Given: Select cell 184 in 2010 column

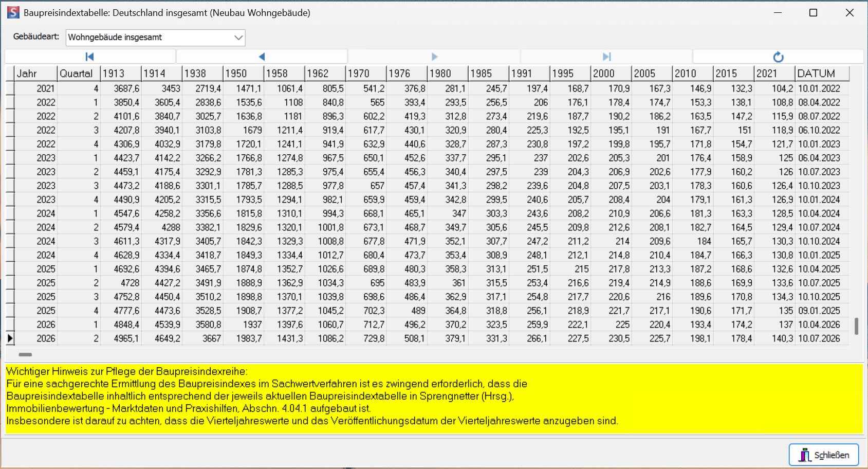Looking at the screenshot, I should point(693,241).
